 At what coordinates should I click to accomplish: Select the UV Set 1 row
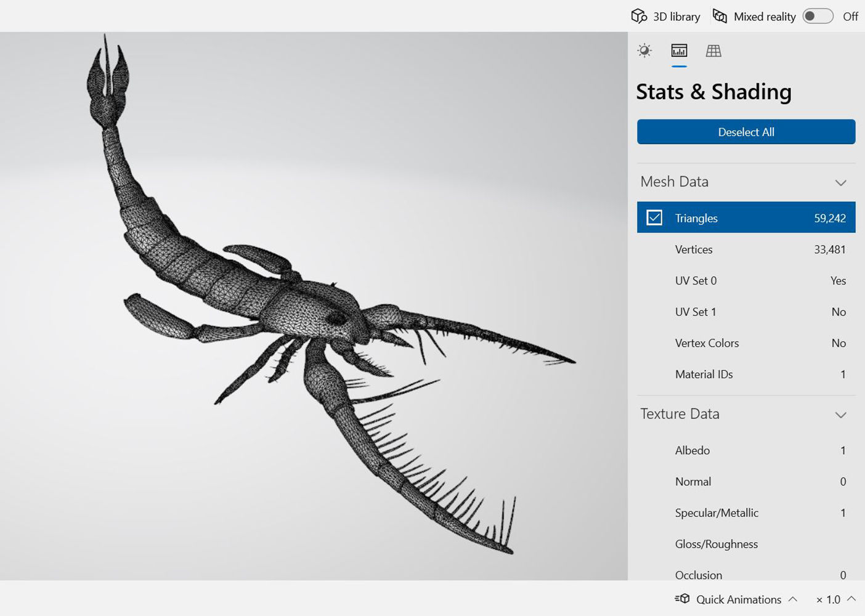(746, 312)
